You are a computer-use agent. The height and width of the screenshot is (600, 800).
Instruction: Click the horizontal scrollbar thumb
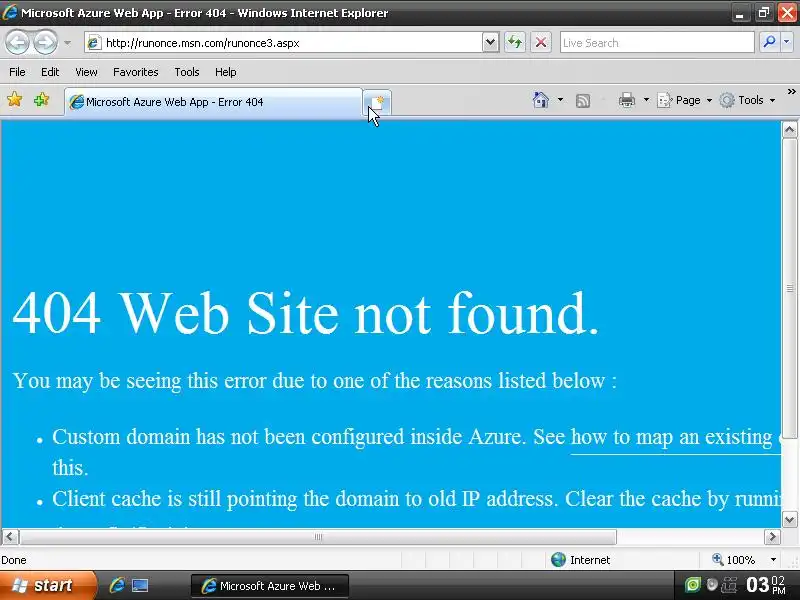point(318,537)
